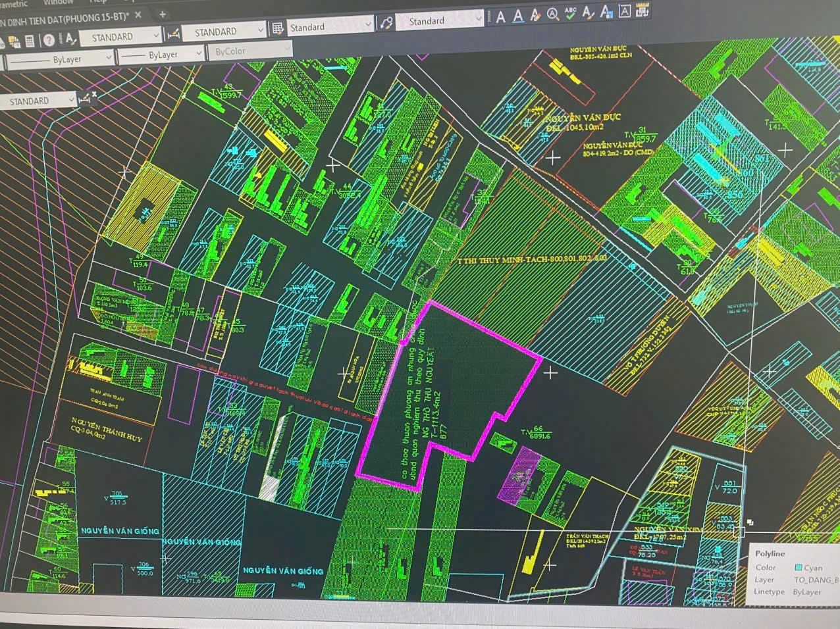The height and width of the screenshot is (629, 840).
Task: Click Cyan color swatch in Polyline tooltip
Action: coord(798,567)
